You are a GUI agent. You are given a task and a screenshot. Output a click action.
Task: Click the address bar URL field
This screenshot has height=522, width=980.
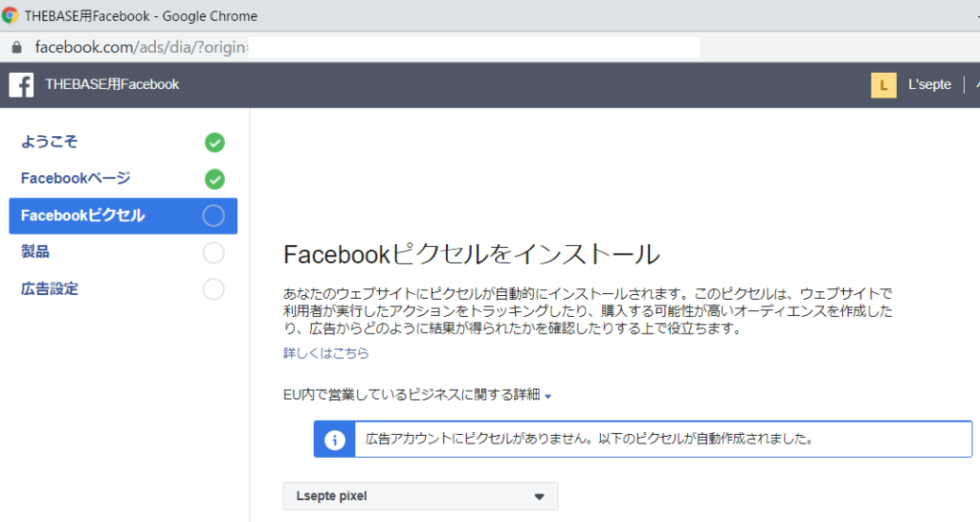pyautogui.click(x=367, y=48)
